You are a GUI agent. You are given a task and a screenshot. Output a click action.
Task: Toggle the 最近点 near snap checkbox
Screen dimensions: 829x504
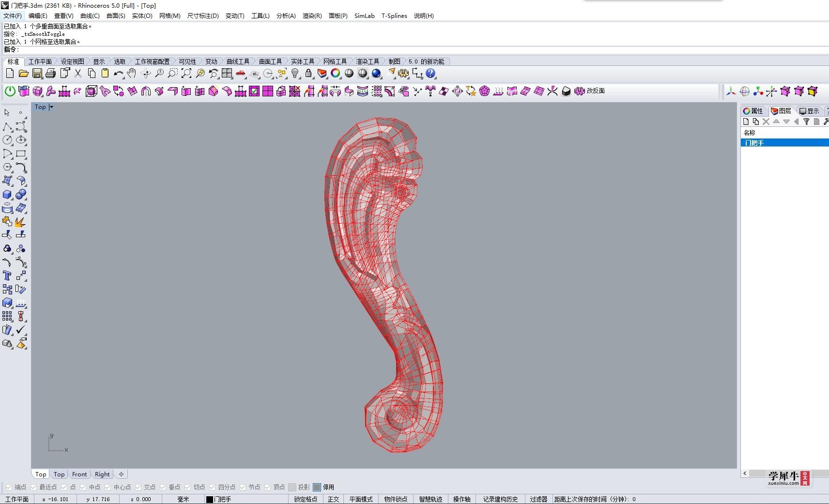pyautogui.click(x=33, y=487)
